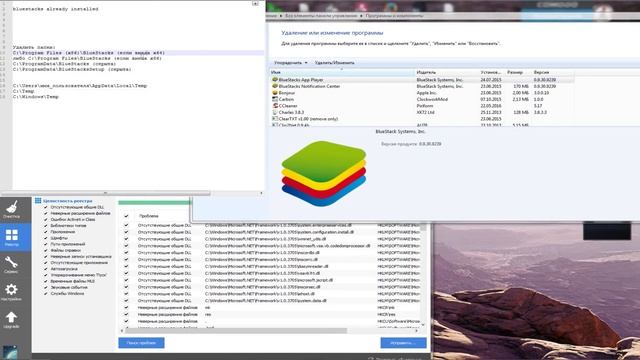Image resolution: width=640 pixels, height=360 pixels.
Task: Sort programs by Размер column header
Action: coord(518,72)
